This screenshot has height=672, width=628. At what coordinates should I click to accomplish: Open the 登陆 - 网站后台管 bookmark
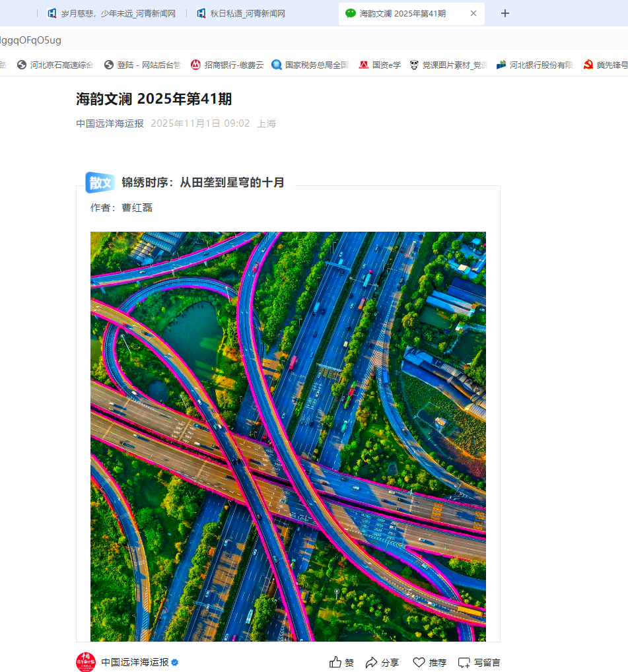tap(143, 65)
